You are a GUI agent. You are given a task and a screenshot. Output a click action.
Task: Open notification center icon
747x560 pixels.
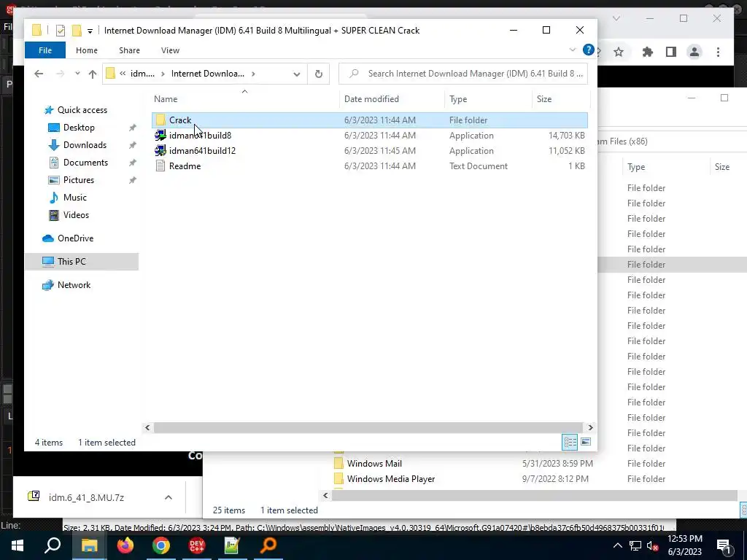click(x=724, y=546)
